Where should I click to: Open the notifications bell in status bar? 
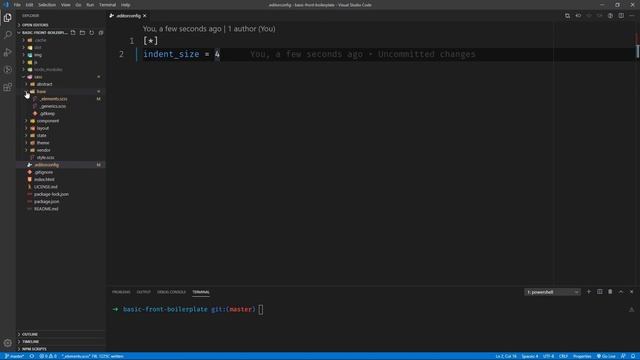[x=633, y=356]
